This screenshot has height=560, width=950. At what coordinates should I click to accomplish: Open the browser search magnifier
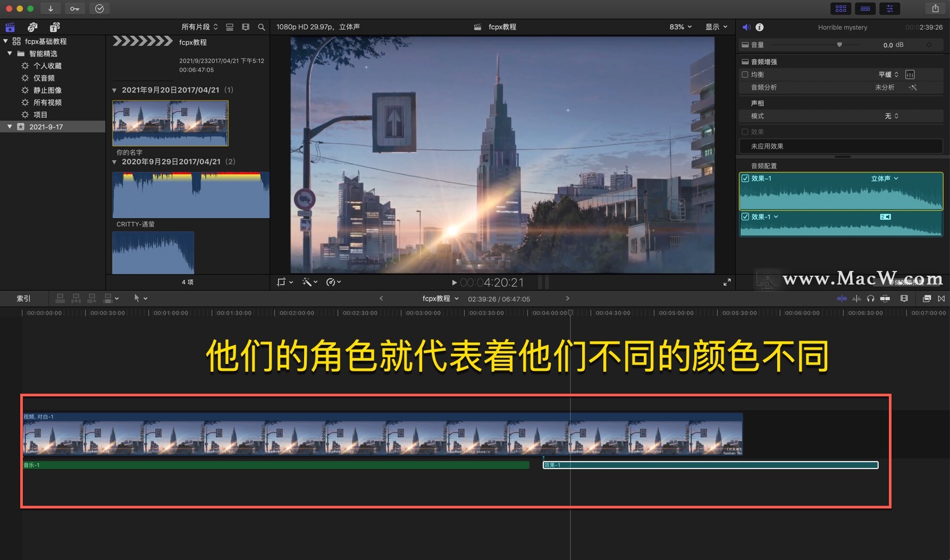[262, 27]
